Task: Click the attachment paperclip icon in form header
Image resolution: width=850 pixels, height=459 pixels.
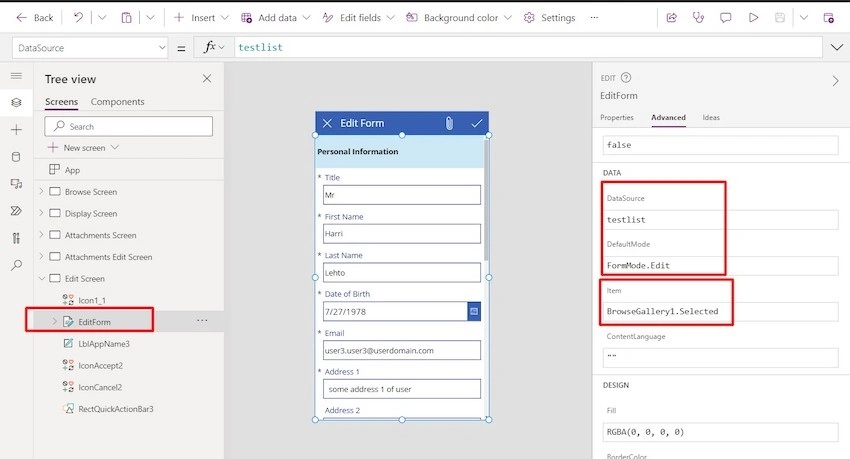Action: [449, 123]
